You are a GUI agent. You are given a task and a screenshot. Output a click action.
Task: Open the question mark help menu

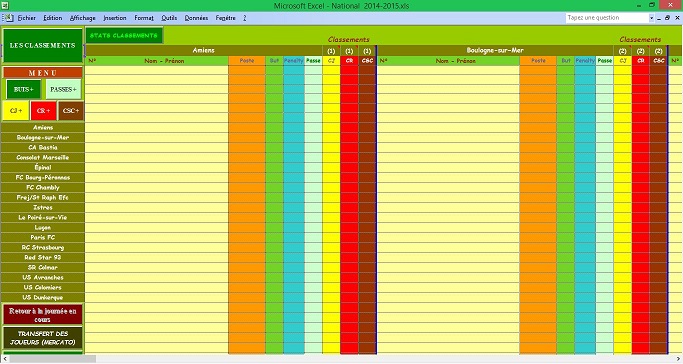pos(244,18)
